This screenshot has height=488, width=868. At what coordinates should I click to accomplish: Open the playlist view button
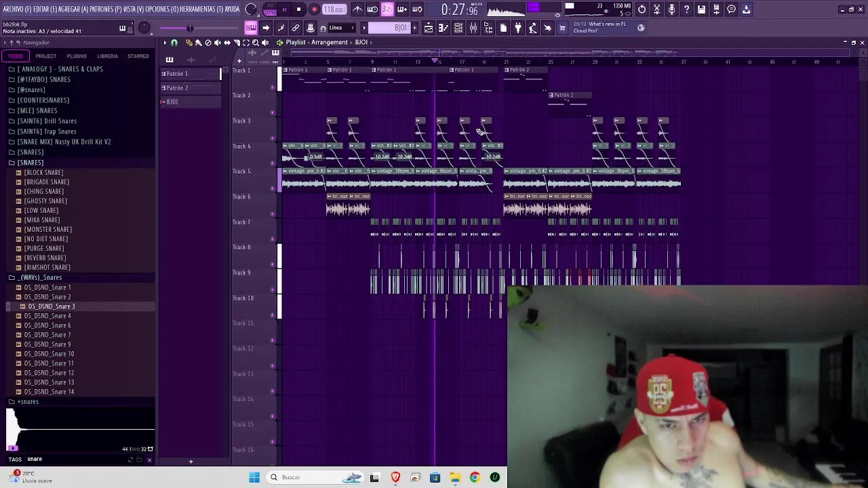tap(428, 28)
